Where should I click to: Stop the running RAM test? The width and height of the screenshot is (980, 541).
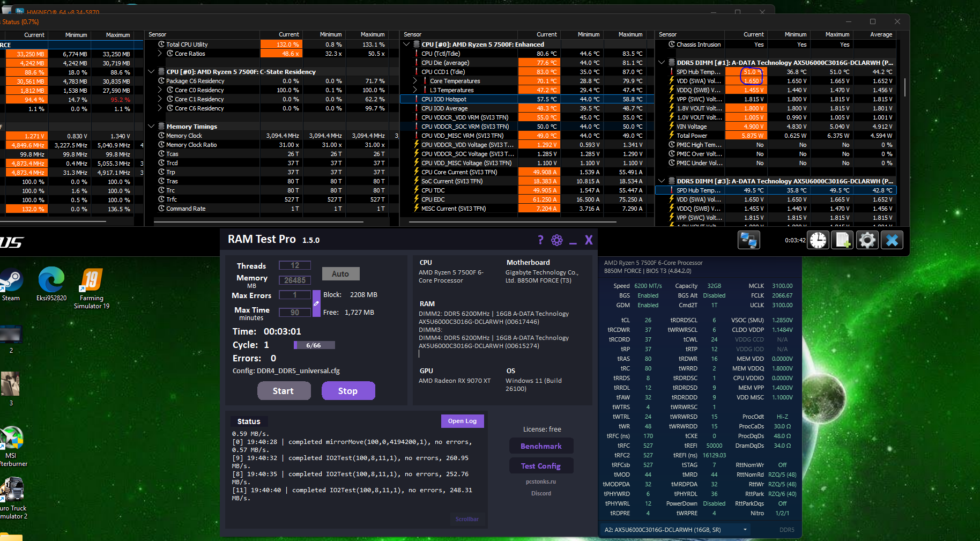pos(348,391)
